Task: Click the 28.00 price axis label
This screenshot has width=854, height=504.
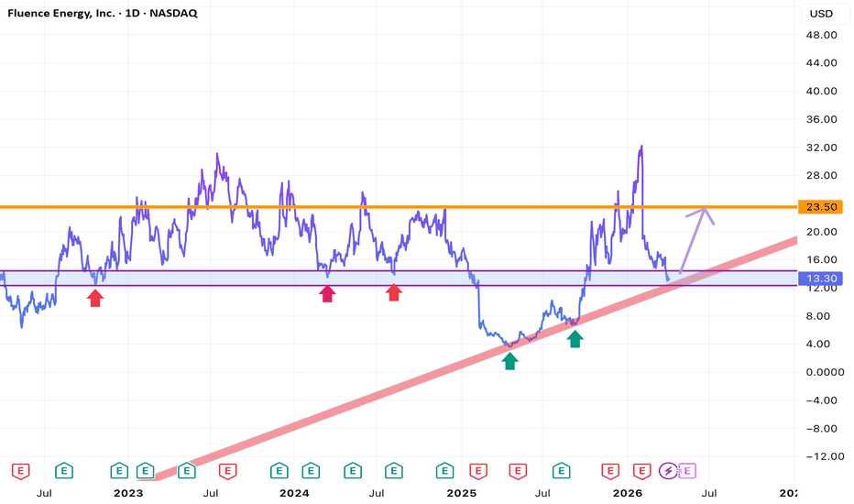Action: [x=821, y=175]
